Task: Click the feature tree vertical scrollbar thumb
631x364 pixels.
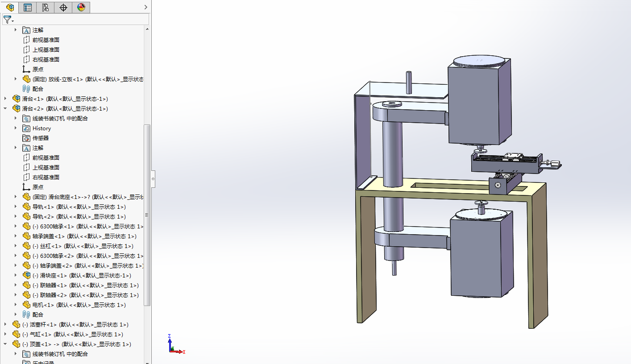Action: [x=147, y=214]
